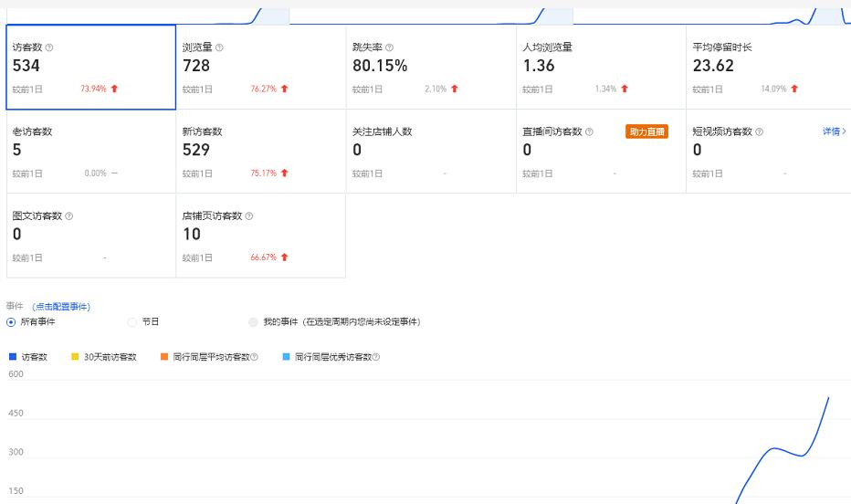Click help icon next to 店铺页访客数
This screenshot has height=504, width=851.
coord(249,216)
